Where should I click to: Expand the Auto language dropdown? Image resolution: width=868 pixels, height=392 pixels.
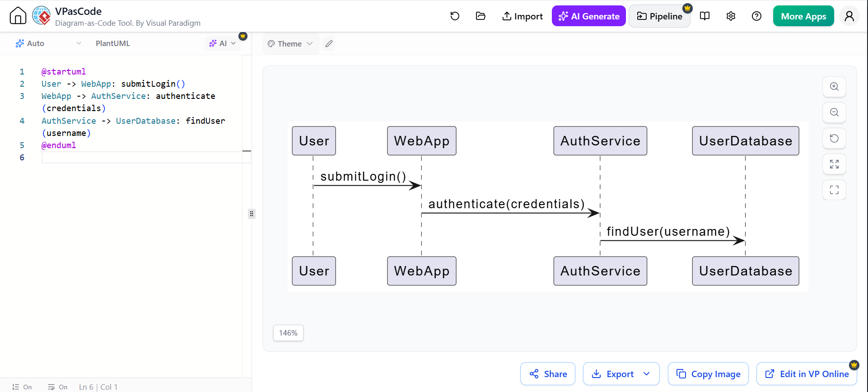48,43
